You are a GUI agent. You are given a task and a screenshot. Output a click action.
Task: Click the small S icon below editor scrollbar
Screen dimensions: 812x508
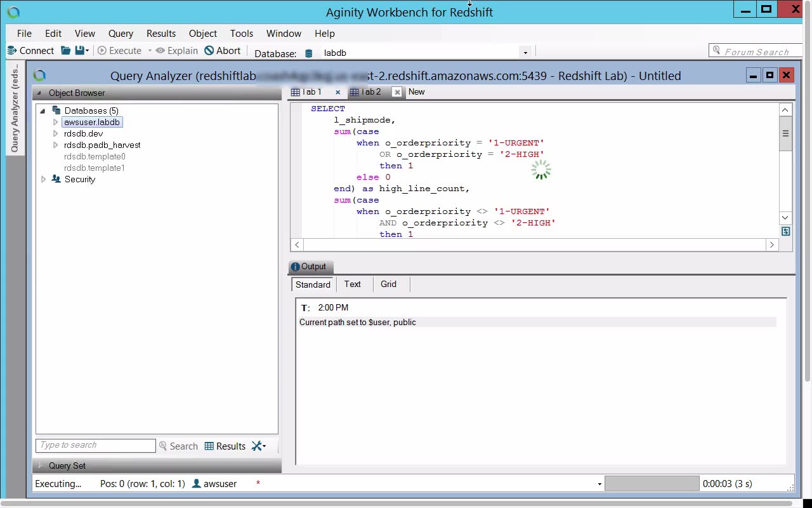tap(785, 232)
